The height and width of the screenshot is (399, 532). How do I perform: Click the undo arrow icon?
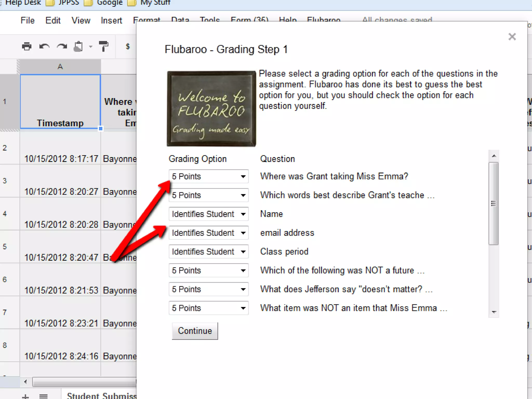pyautogui.click(x=44, y=46)
